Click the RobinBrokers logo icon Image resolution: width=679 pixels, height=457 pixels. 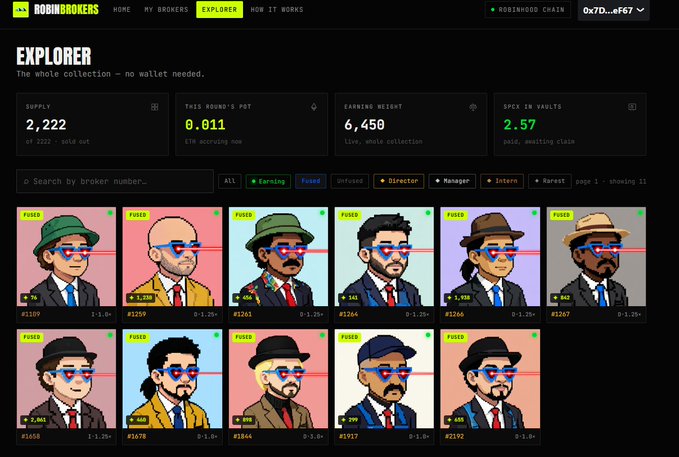coord(21,9)
